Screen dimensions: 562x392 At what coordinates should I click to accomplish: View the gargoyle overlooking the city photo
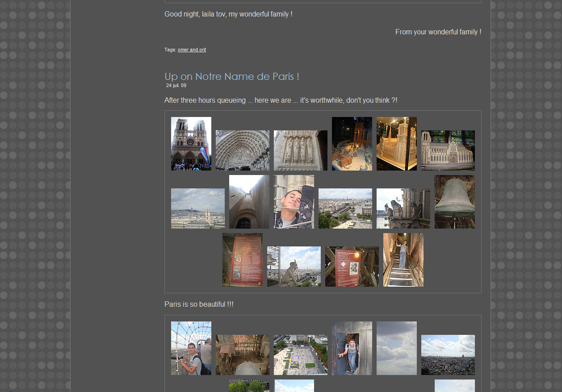click(294, 267)
